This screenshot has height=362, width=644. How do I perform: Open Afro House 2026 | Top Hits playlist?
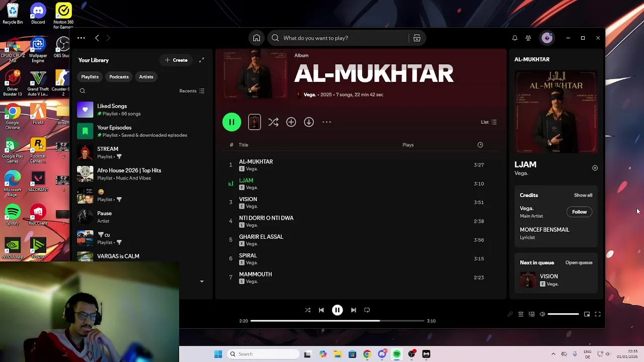pyautogui.click(x=141, y=174)
